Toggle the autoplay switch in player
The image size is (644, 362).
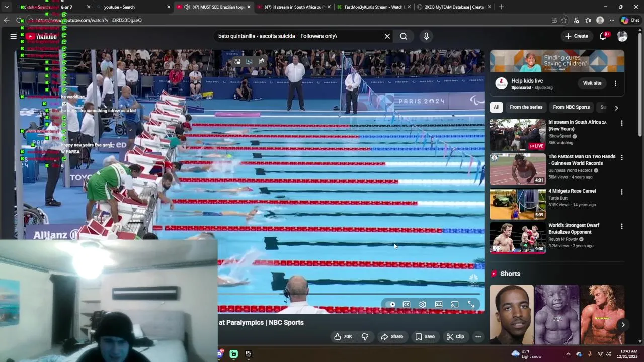coord(390,304)
